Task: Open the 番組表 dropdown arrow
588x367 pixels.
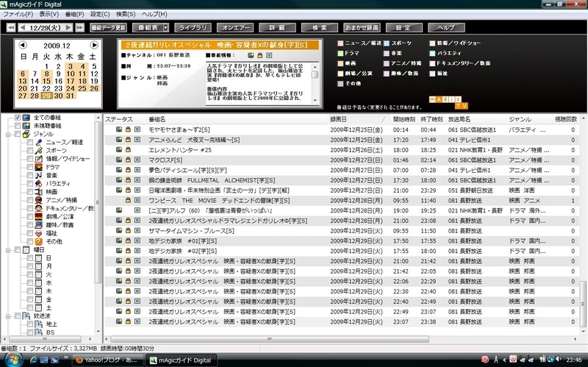Action: (165, 28)
